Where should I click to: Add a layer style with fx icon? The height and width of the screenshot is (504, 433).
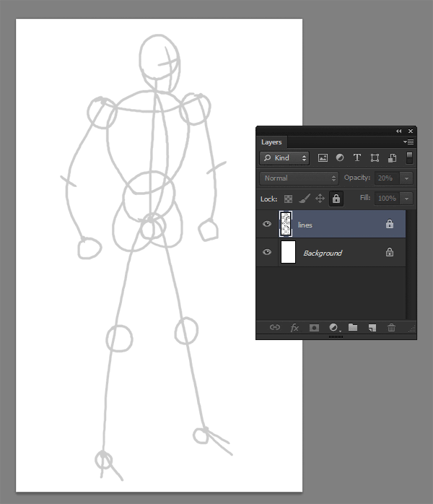294,327
